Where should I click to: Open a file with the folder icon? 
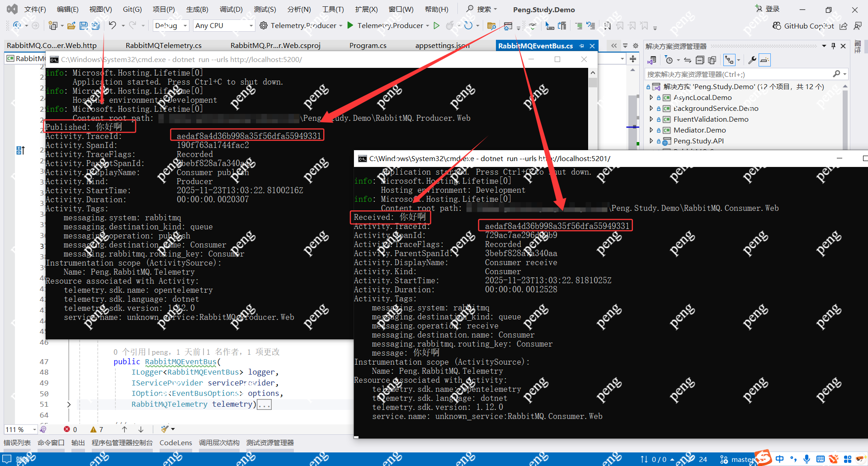[x=71, y=26]
